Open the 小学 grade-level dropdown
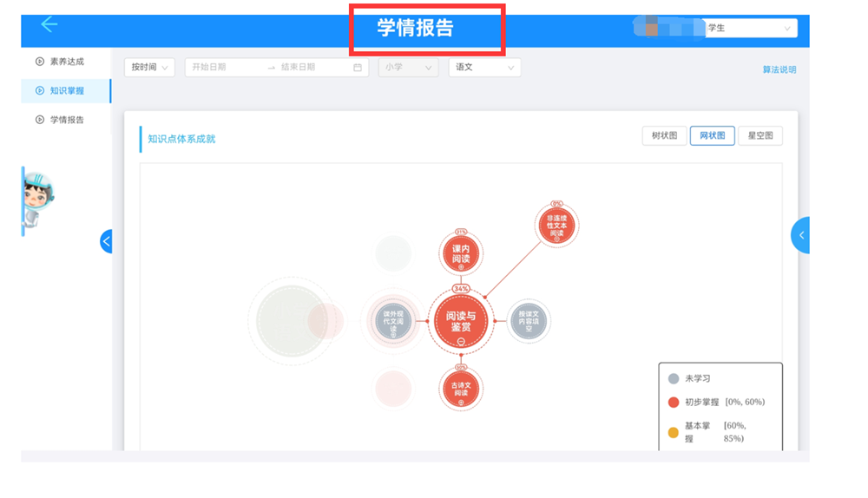Screen dimensions: 868x498 coord(409,68)
